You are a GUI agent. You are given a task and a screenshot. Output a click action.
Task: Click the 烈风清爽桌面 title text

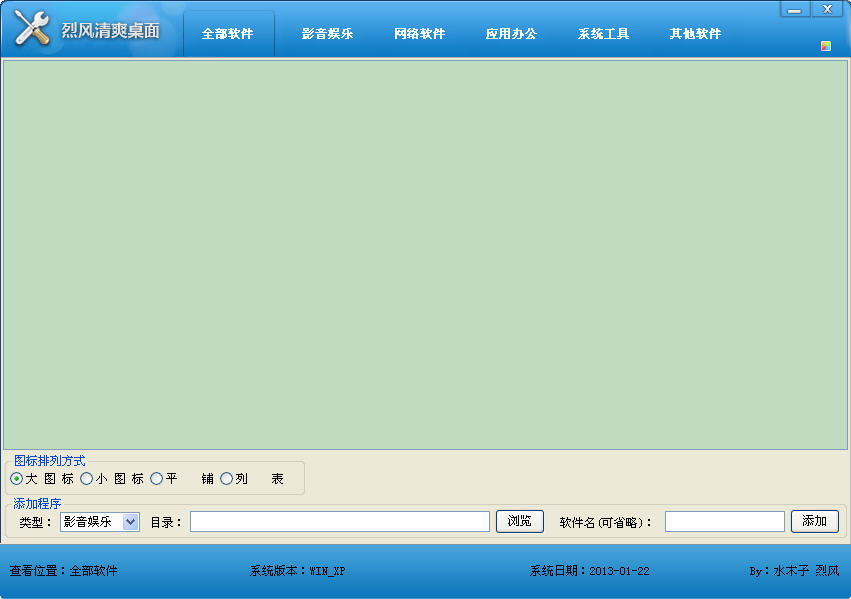[111, 30]
